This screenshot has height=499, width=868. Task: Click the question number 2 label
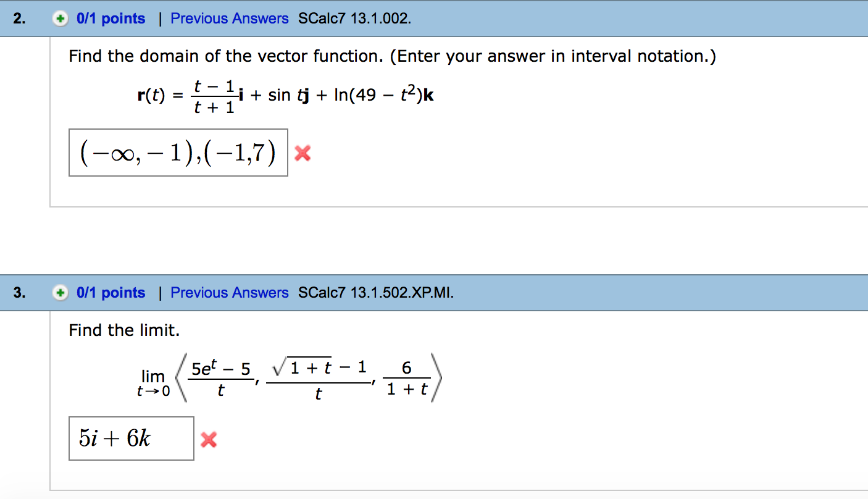point(17,19)
